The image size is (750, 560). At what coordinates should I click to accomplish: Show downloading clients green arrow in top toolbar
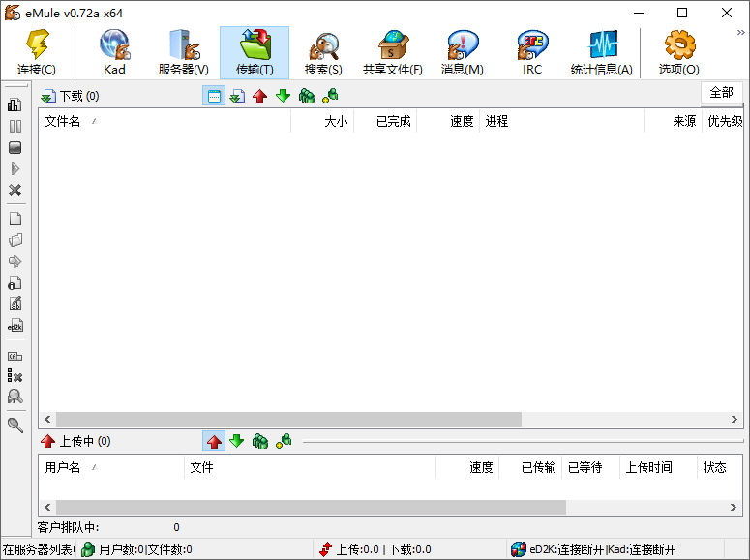tap(284, 96)
